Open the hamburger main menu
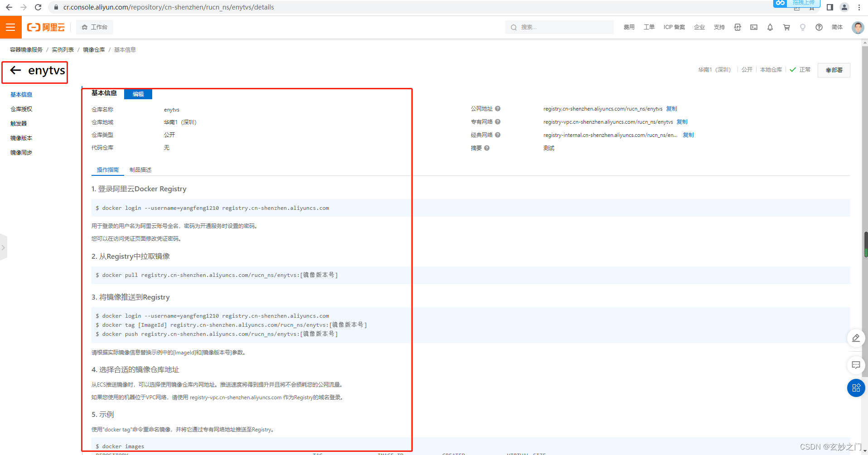 pyautogui.click(x=10, y=27)
